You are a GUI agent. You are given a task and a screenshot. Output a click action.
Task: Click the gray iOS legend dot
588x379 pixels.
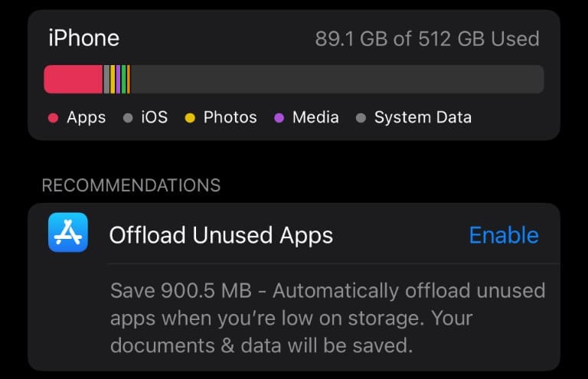[x=128, y=118]
